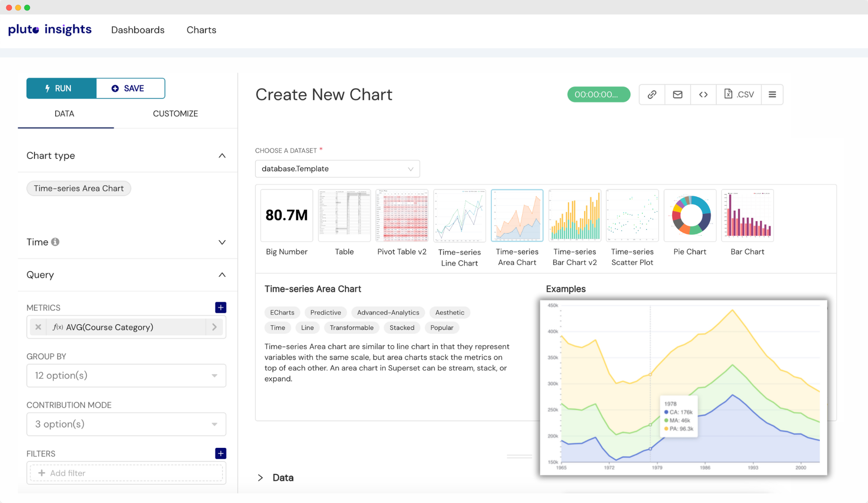Screen dimensions: 868x503
Task: Click the RUN button
Action: pos(61,88)
